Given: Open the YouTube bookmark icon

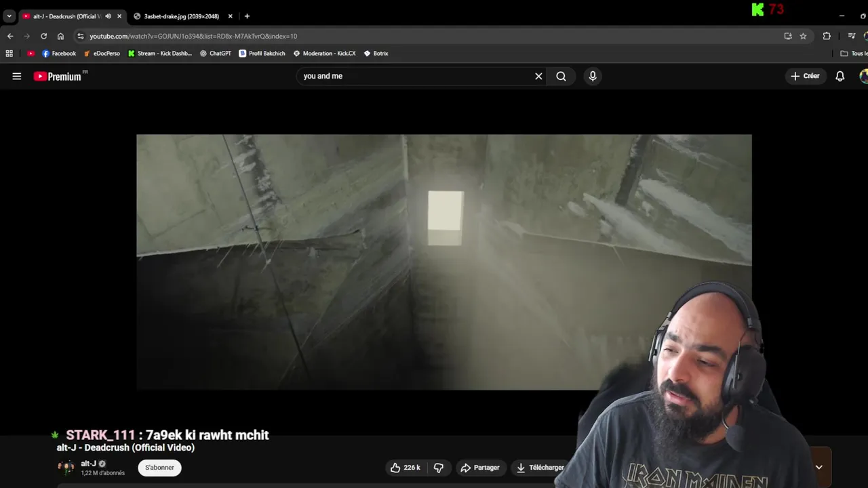Looking at the screenshot, I should pos(31,54).
